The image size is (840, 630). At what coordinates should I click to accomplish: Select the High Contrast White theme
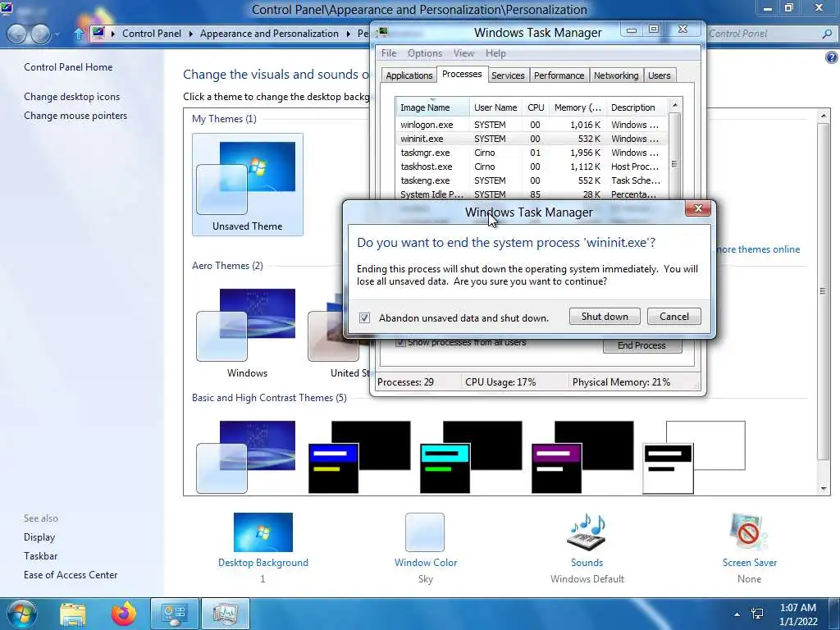[x=694, y=456]
